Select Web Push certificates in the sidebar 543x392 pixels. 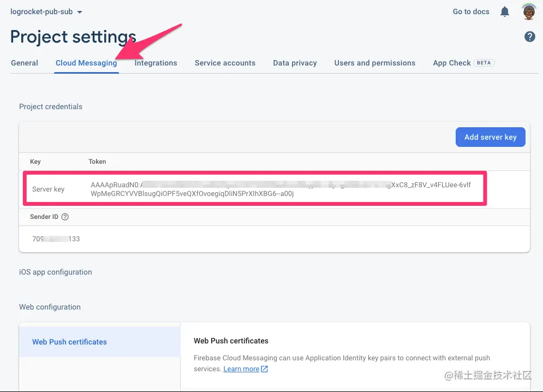69,341
